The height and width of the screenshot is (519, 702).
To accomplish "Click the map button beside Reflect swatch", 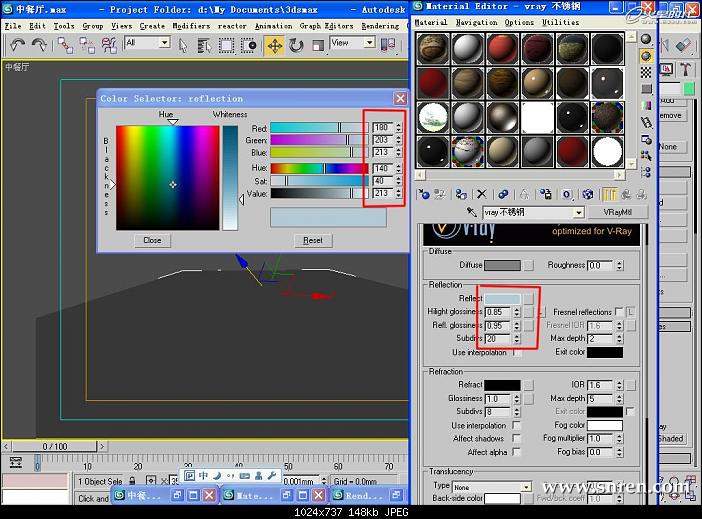I will click(x=529, y=298).
